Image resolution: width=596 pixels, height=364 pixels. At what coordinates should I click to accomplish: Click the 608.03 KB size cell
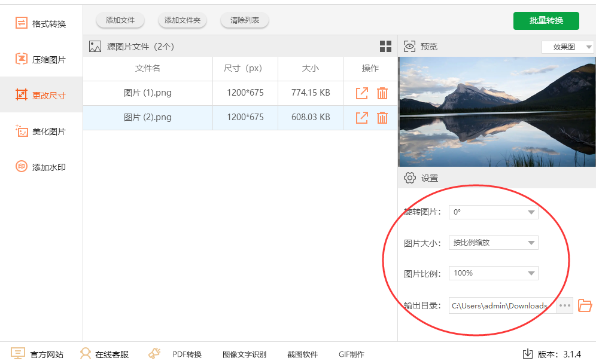point(311,117)
